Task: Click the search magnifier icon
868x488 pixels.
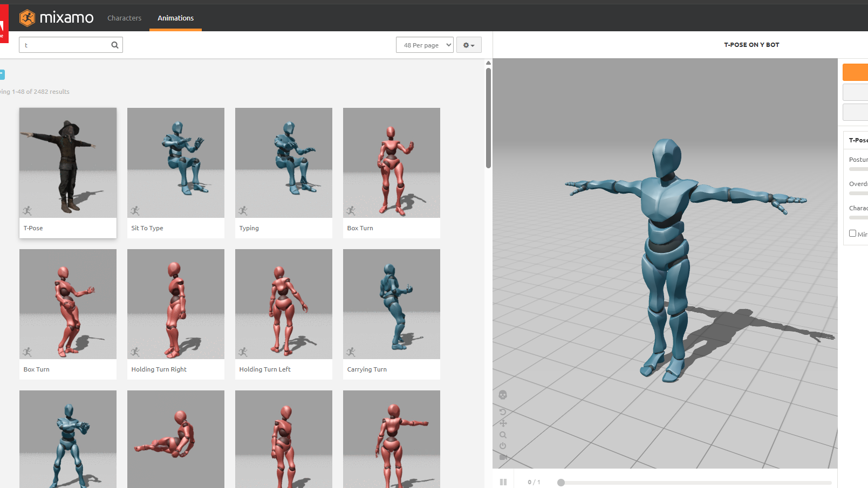Action: click(115, 45)
